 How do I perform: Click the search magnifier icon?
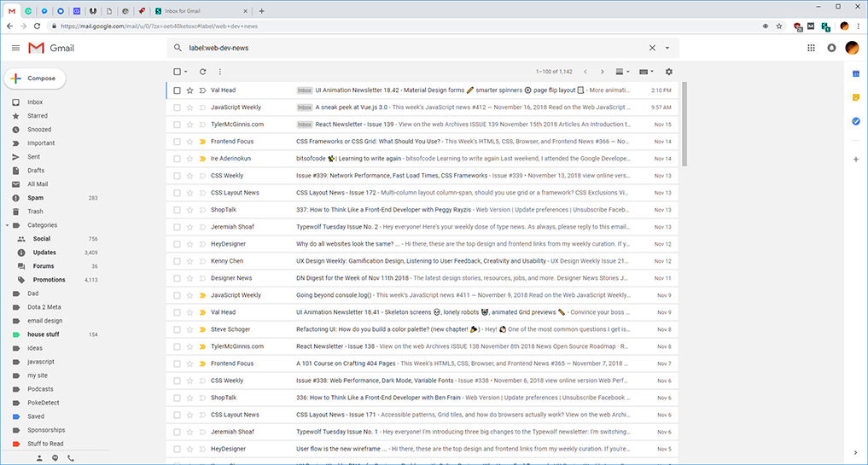click(x=178, y=48)
